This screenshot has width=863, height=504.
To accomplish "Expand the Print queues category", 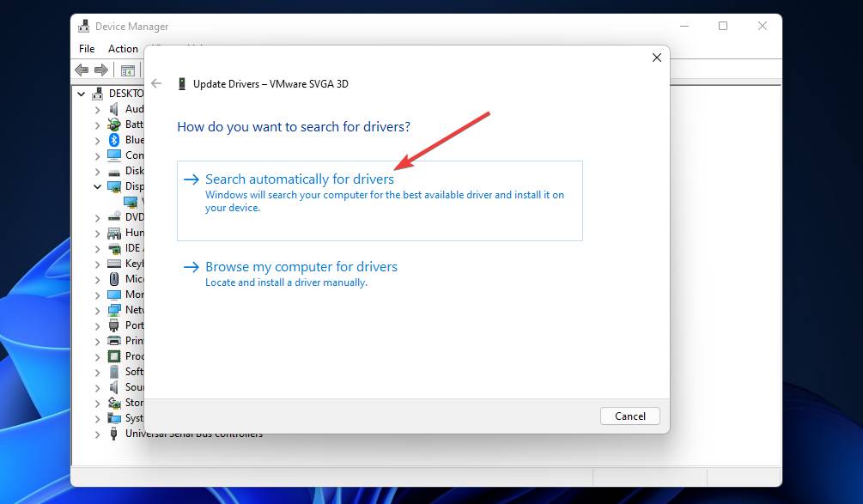I will [97, 341].
